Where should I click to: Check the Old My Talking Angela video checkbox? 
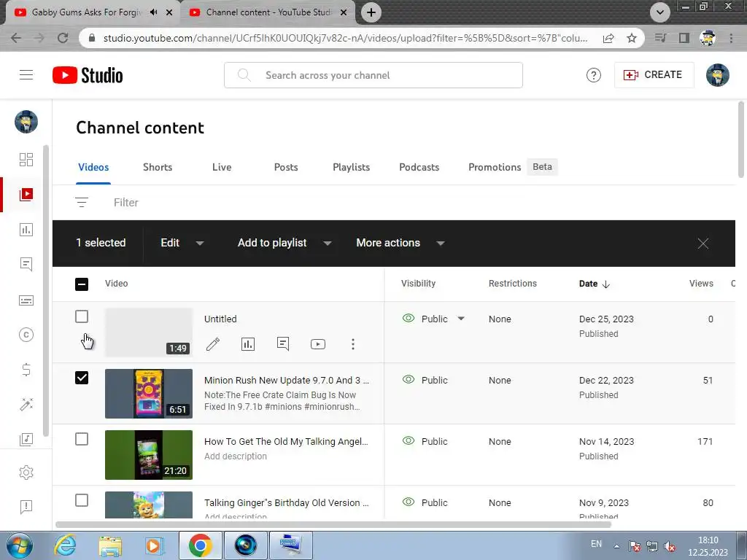pos(82,439)
